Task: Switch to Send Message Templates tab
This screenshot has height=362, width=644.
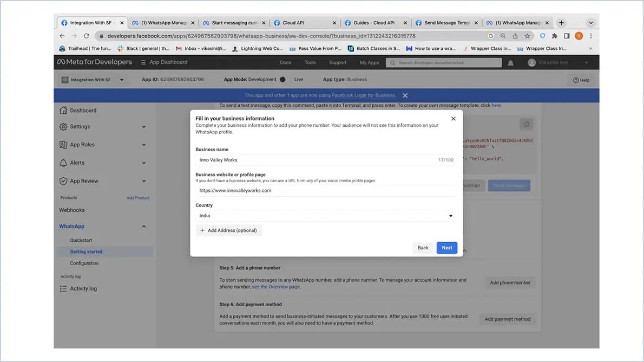Action: (x=446, y=23)
